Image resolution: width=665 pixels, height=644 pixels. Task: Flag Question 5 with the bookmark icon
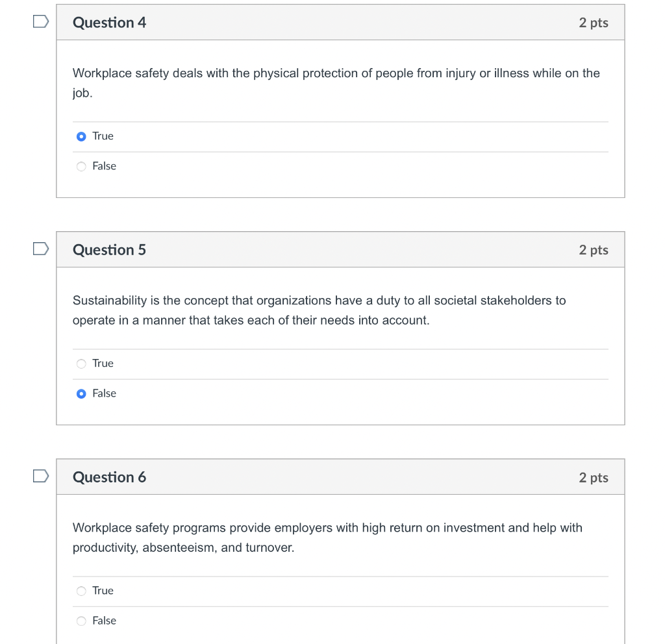[41, 249]
